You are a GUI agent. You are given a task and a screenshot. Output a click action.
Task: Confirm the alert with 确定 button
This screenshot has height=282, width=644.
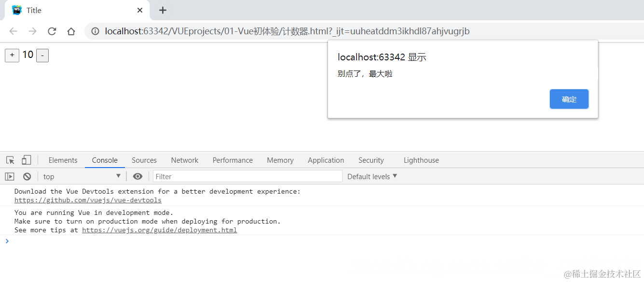(x=569, y=99)
